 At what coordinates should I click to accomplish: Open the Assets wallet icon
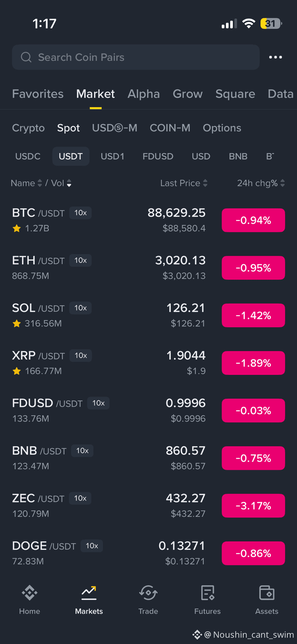point(267,593)
